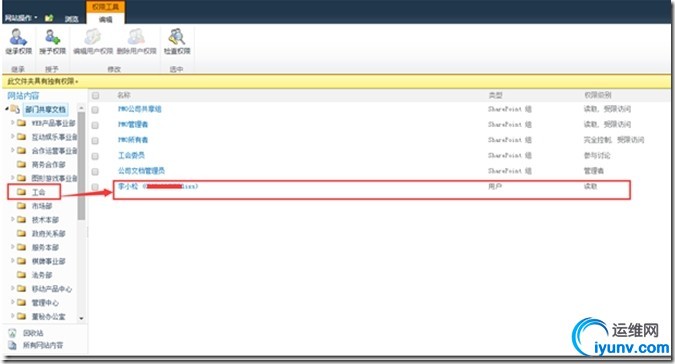This screenshot has height=364, width=675.
Task: Click the tree panel scrollbar thumb
Action: click(x=81, y=166)
